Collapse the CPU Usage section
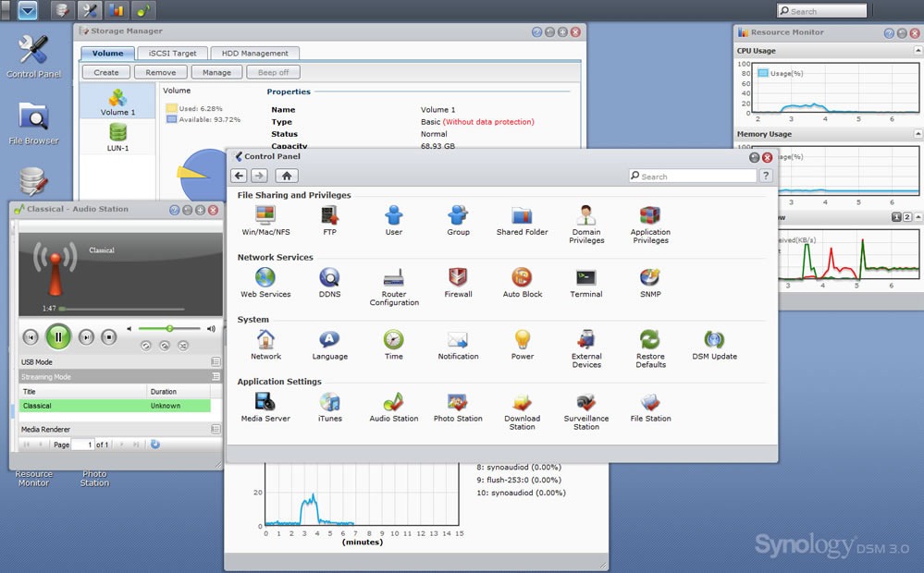 917,51
